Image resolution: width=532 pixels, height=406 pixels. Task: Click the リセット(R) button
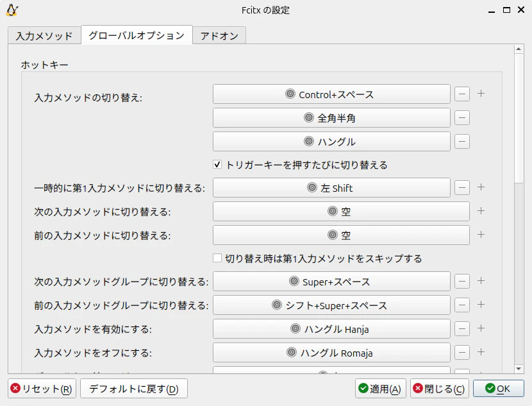coord(42,388)
